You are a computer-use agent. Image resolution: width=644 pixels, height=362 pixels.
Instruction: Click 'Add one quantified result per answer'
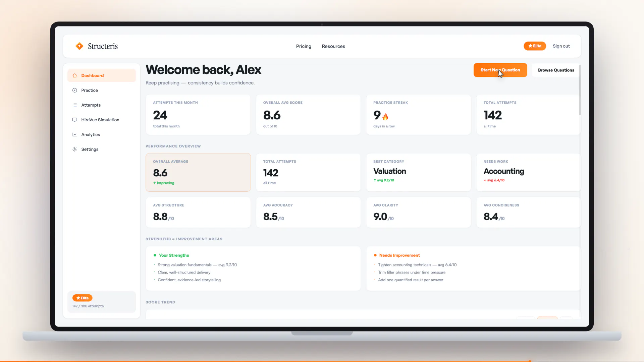(x=411, y=280)
